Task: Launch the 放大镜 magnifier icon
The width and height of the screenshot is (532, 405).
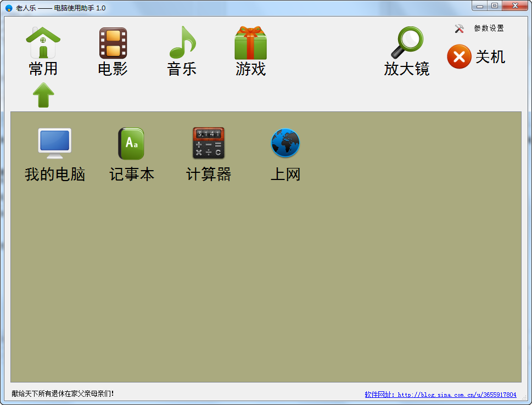Action: pos(407,42)
